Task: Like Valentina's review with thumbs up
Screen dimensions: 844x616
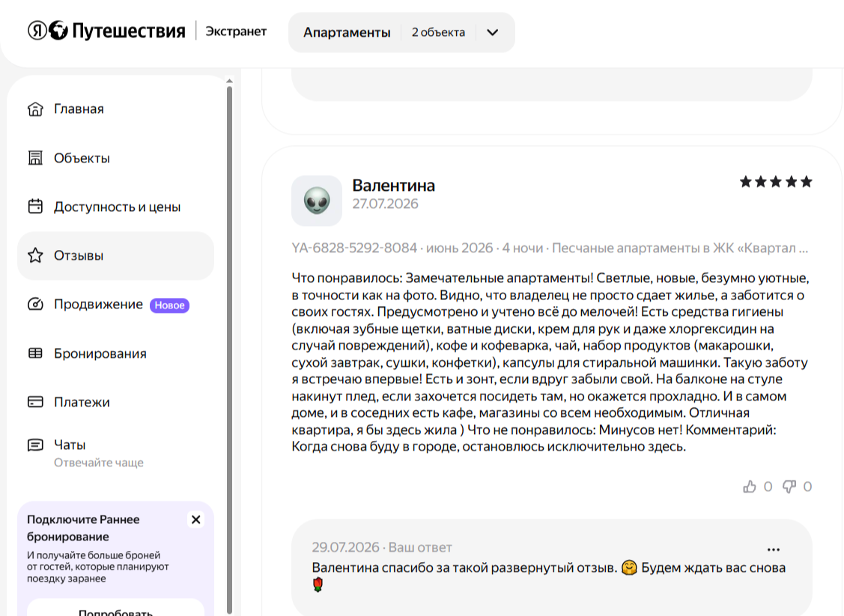Action: (750, 487)
